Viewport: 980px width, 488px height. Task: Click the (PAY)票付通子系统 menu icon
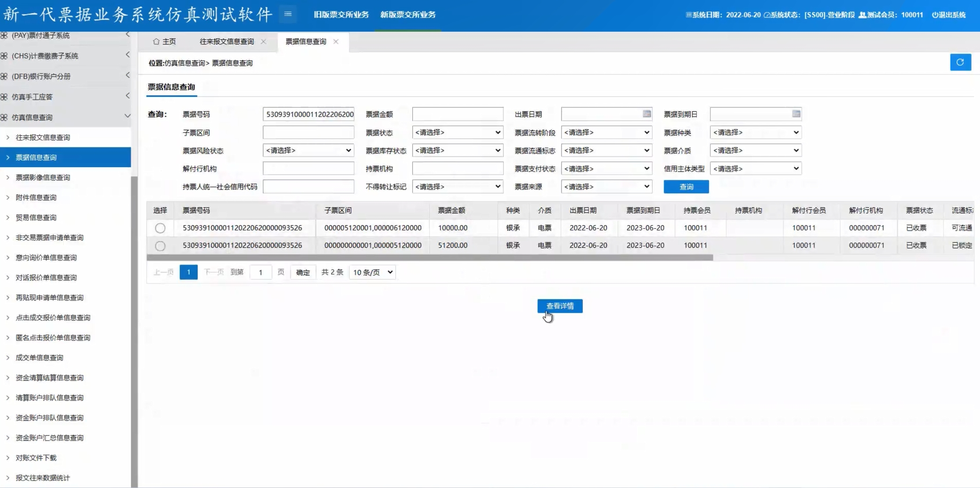point(4,35)
